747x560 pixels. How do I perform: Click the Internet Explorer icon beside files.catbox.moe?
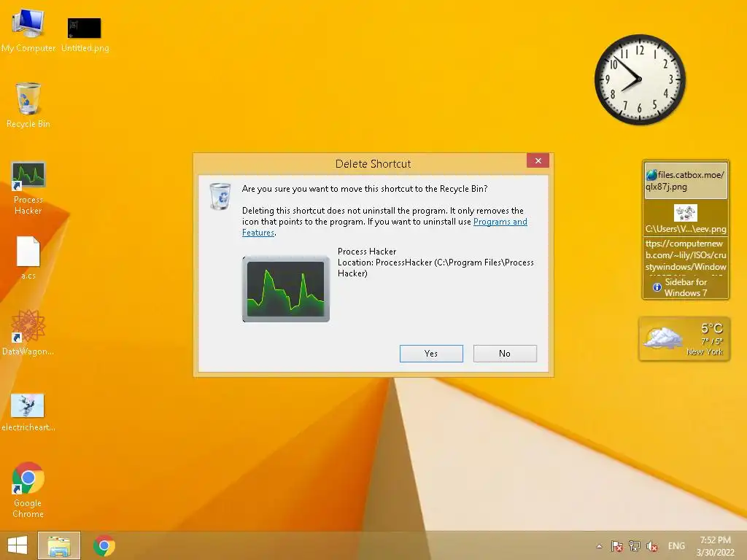(651, 175)
